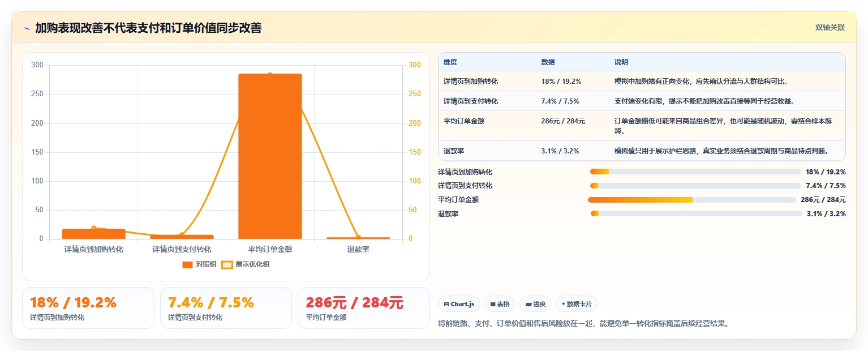Click the icon in the 表格 chip
The height and width of the screenshot is (351, 868).
tap(493, 305)
